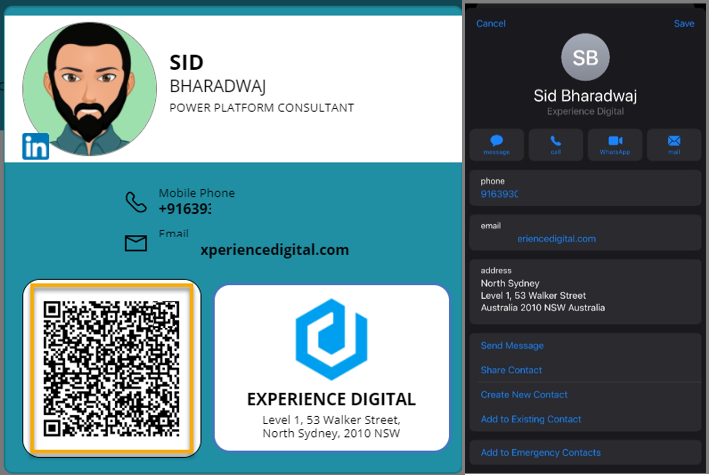Click the mobile phone handset icon
The image size is (709, 475).
tap(136, 202)
